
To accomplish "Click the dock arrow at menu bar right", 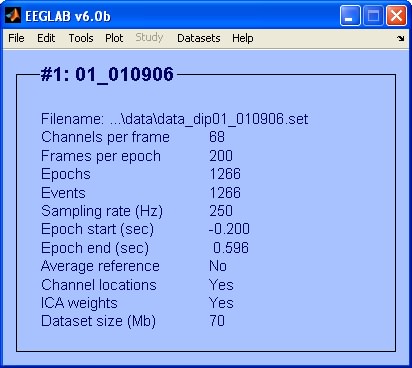I will [x=401, y=38].
